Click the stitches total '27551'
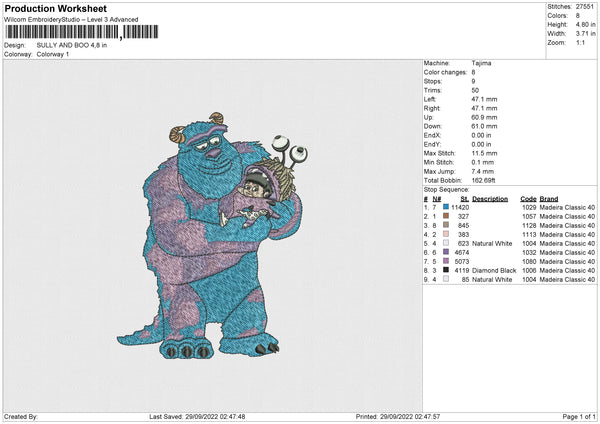This screenshot has height=424, width=600. coord(585,7)
